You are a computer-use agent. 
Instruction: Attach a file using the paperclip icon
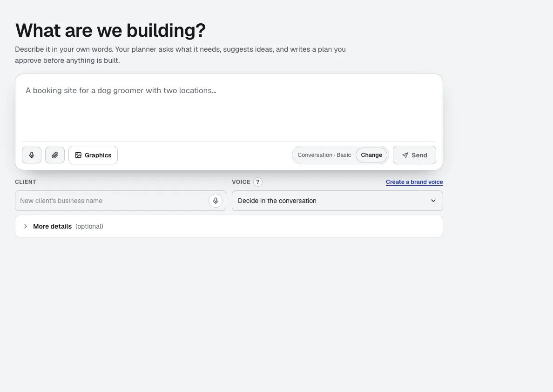[55, 155]
